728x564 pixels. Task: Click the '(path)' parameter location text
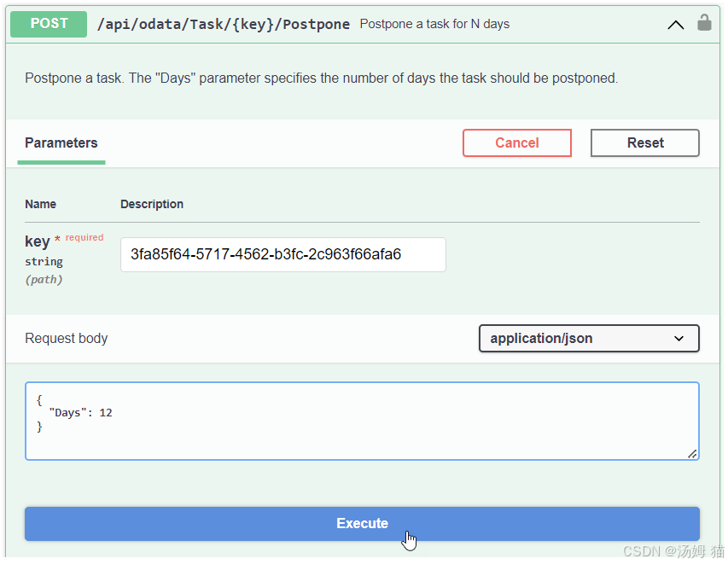tap(44, 280)
